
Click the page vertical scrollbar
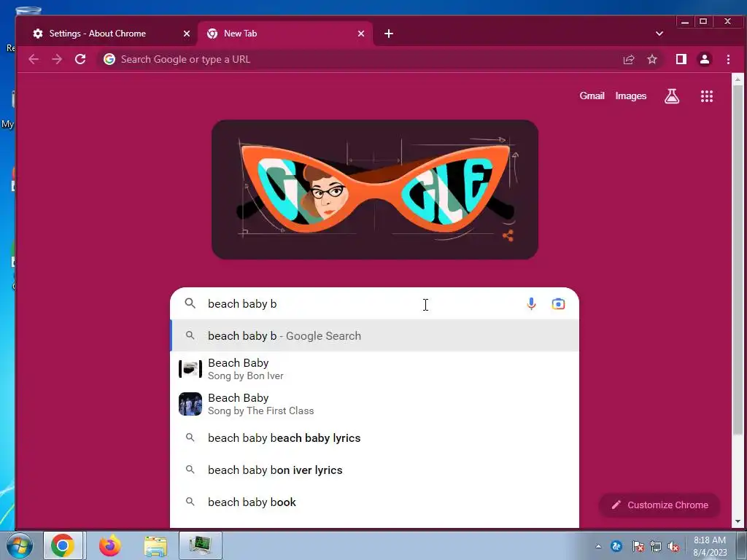(738, 260)
